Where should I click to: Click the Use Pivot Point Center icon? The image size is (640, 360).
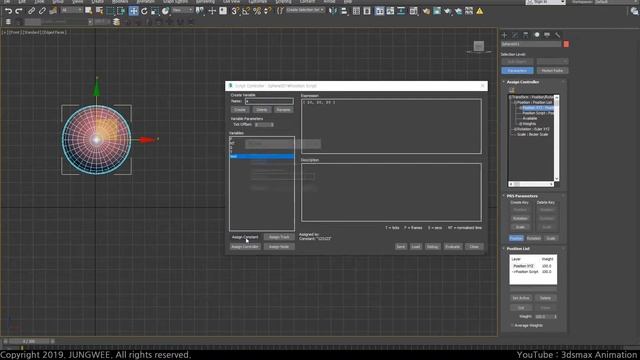[200, 11]
